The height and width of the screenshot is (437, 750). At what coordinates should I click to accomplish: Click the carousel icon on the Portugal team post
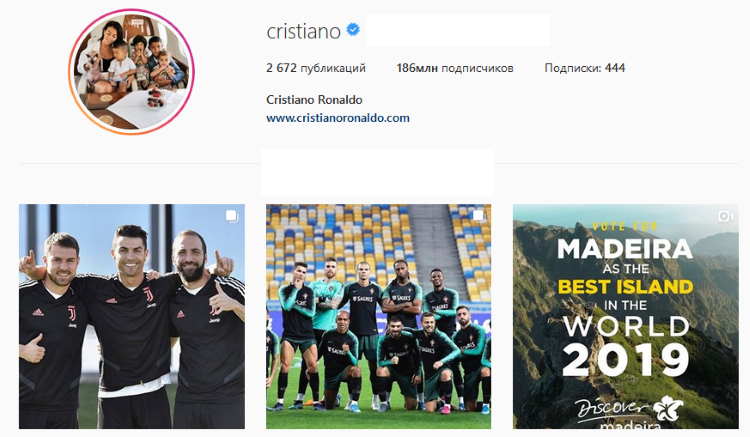coord(478,216)
